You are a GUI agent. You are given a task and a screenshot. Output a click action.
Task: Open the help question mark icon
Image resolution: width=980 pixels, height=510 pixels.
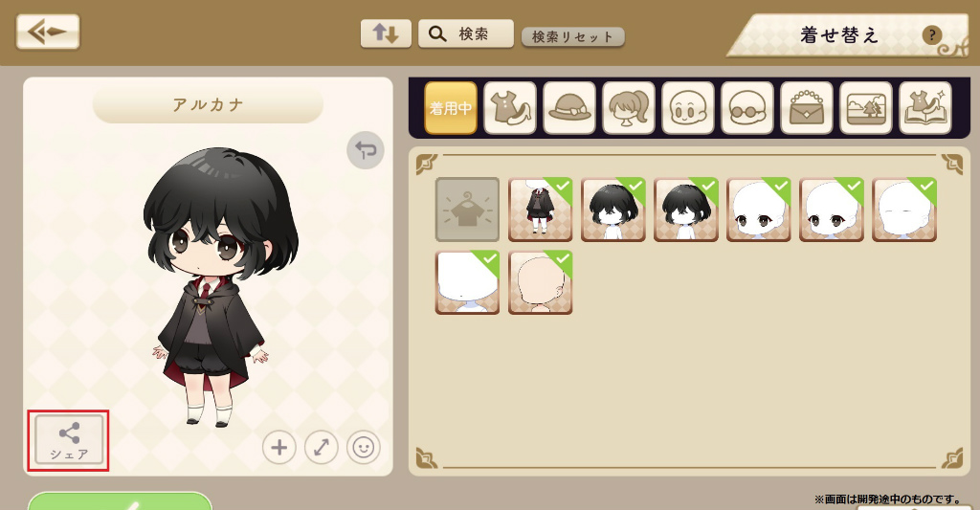(931, 35)
